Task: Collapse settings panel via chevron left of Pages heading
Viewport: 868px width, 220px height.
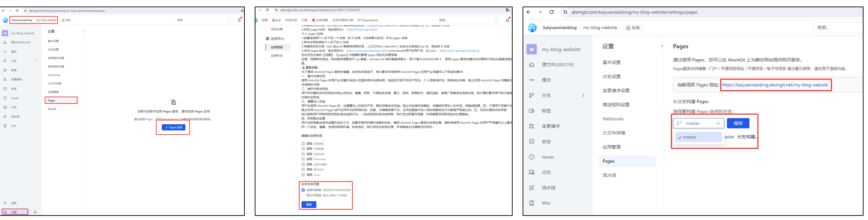Action: (662, 46)
